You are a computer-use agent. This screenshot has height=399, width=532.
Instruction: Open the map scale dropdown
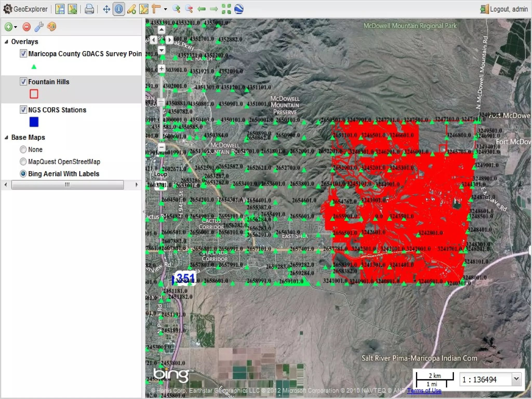pos(516,379)
